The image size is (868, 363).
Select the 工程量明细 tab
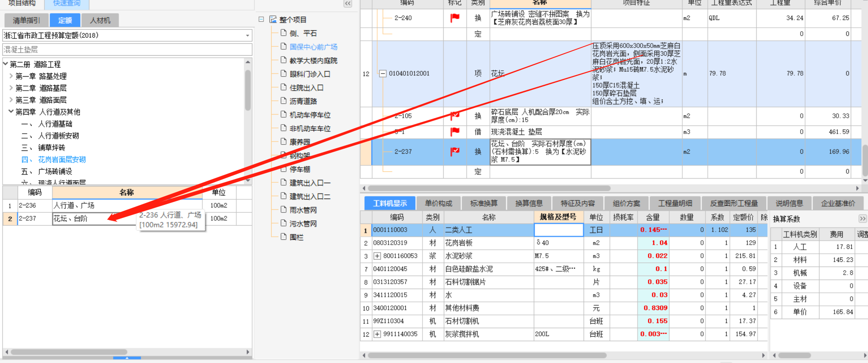(x=675, y=203)
